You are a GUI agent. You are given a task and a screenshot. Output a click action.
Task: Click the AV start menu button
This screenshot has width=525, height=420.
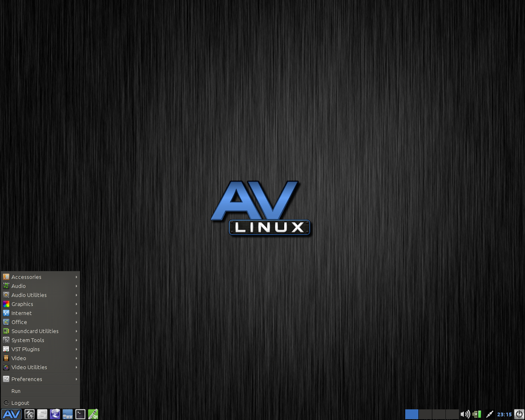point(11,414)
